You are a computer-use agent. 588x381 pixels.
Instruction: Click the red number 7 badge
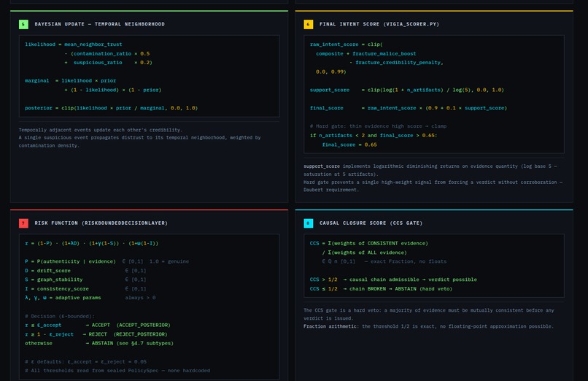coord(23,223)
